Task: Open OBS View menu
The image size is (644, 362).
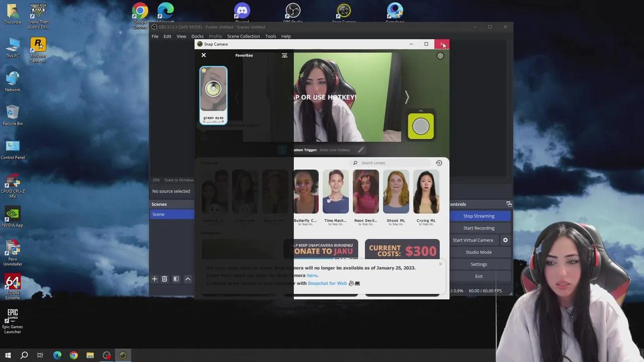Action: click(181, 36)
